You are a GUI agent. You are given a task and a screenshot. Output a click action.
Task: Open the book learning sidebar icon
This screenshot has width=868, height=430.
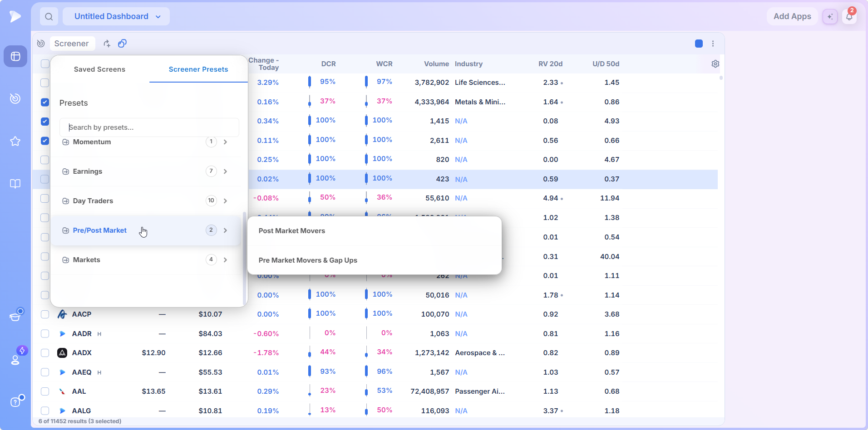15,184
